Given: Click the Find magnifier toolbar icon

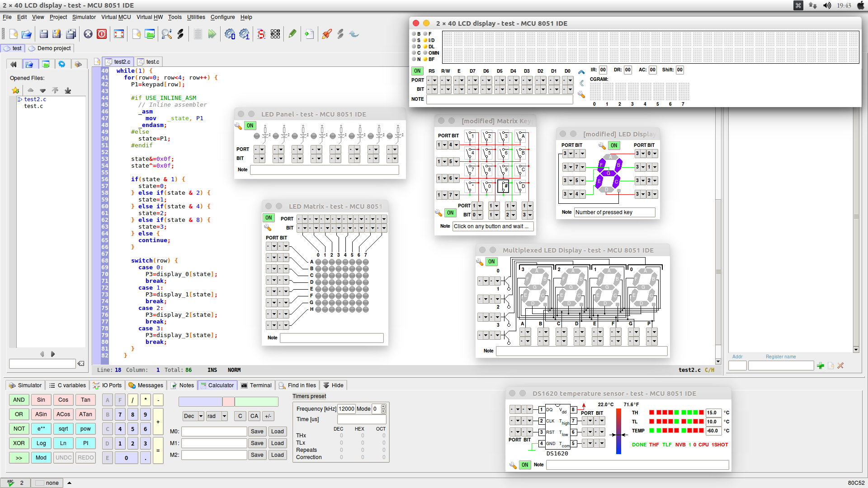Looking at the screenshot, I should point(166,34).
